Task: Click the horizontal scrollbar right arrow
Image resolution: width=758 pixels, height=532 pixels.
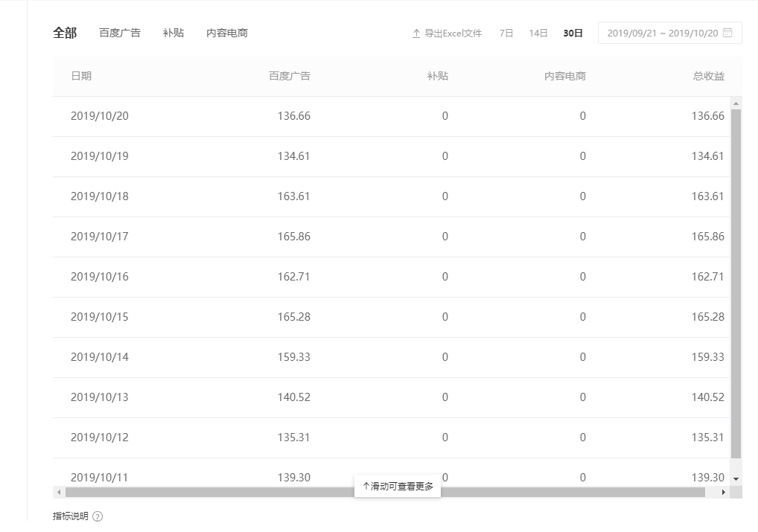Action: [724, 493]
